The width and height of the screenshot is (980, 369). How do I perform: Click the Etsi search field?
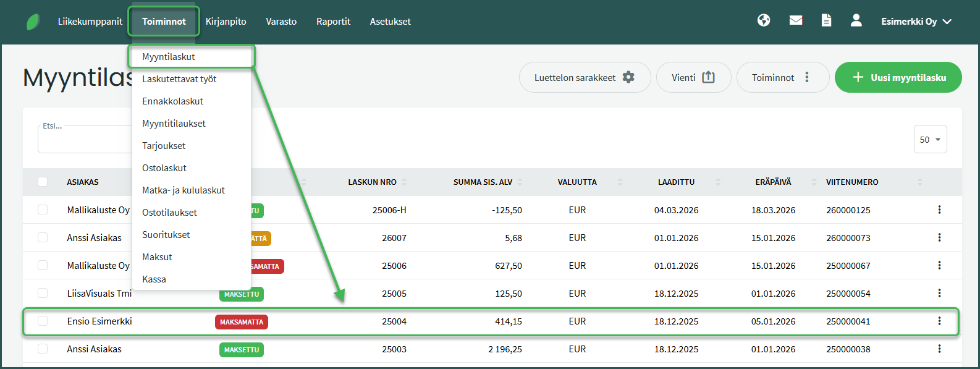click(x=85, y=140)
